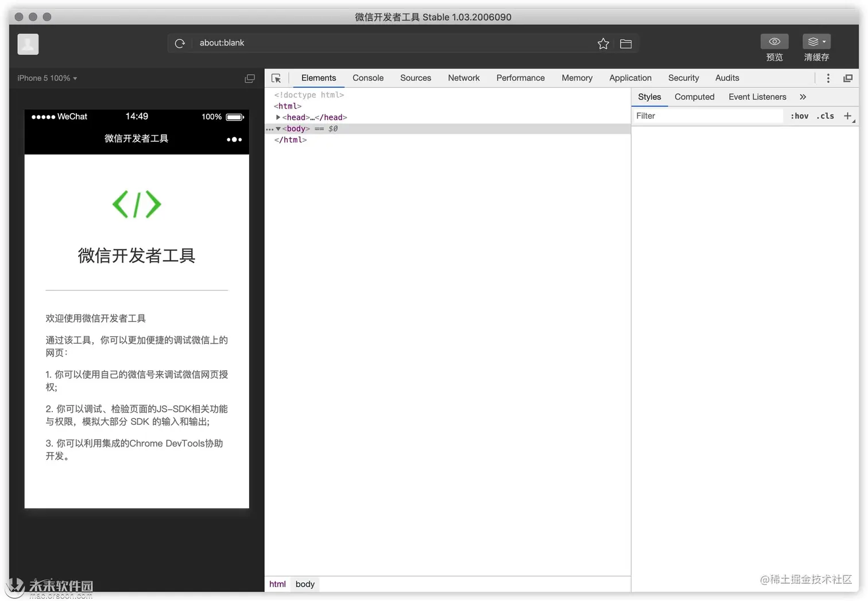Collapse the body element node
The image size is (868, 601).
click(278, 129)
